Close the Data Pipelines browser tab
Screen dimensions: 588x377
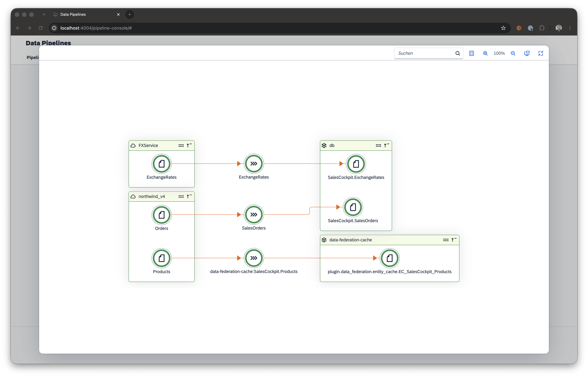point(118,14)
